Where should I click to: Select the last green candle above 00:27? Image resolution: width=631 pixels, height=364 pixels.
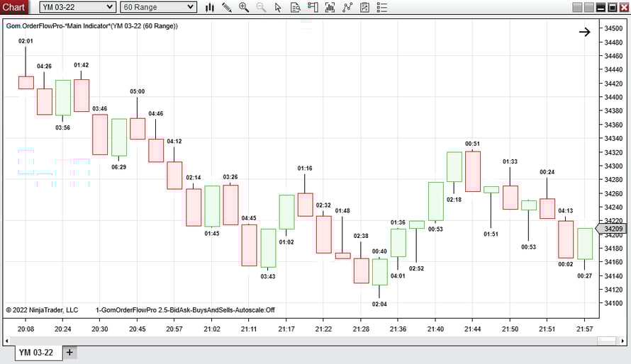tap(585, 244)
